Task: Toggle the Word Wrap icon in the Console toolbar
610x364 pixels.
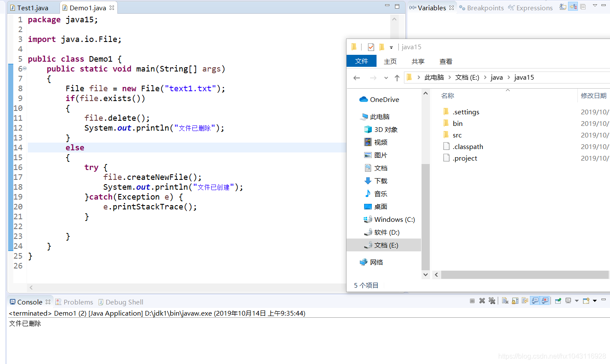Action: coord(525,301)
